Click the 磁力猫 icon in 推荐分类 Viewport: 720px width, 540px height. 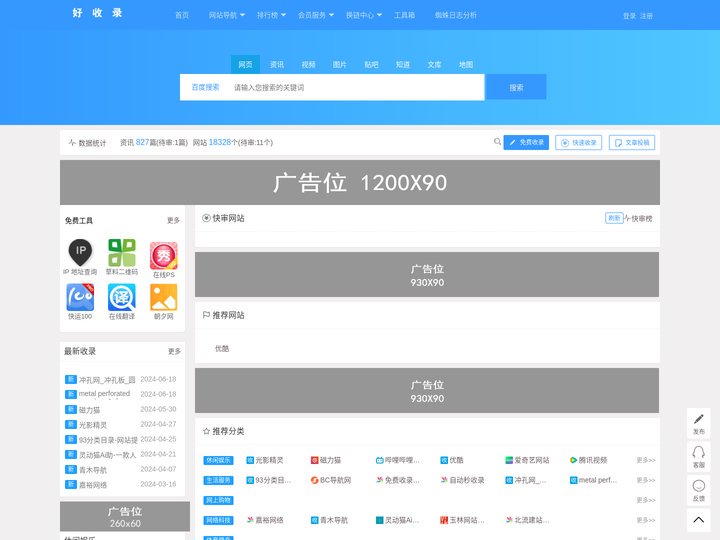pos(315,460)
